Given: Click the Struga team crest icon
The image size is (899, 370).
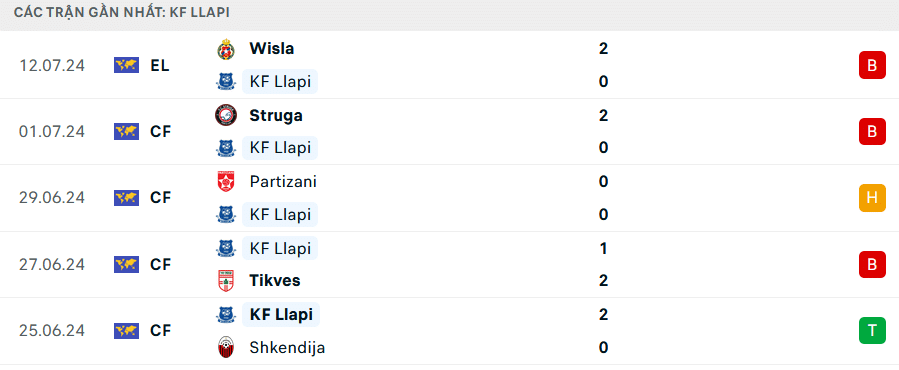Looking at the screenshot, I should pos(226,116).
